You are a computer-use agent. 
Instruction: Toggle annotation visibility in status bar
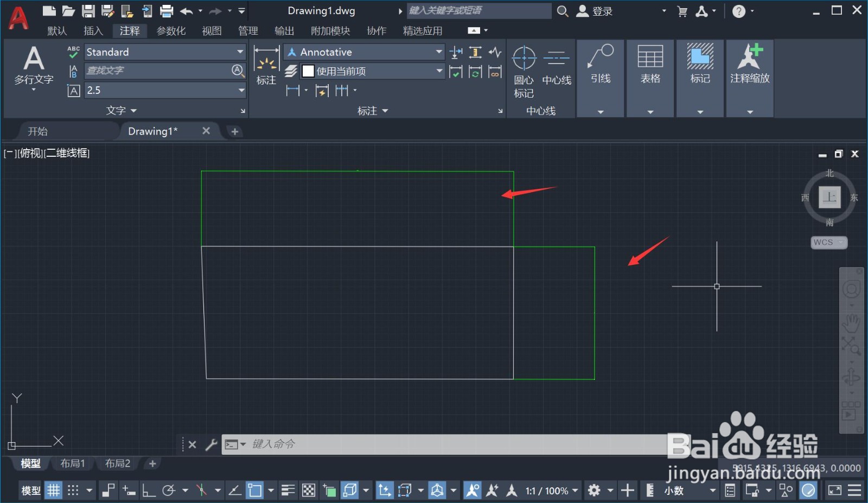tap(473, 491)
